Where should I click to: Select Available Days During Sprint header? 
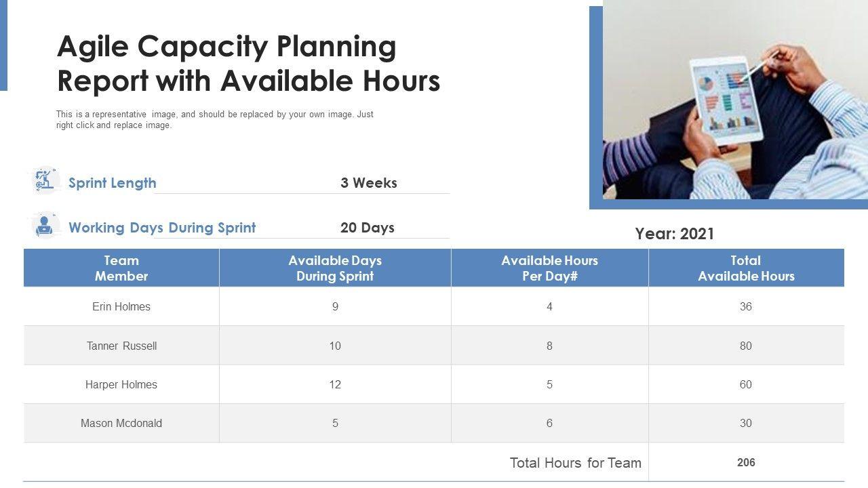335,268
